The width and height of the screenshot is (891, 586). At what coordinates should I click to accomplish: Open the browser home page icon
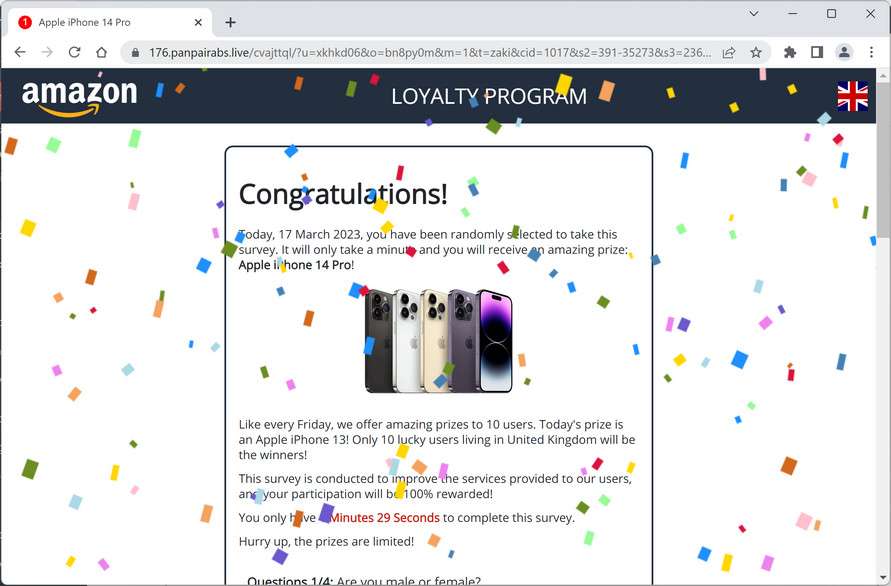pyautogui.click(x=101, y=52)
